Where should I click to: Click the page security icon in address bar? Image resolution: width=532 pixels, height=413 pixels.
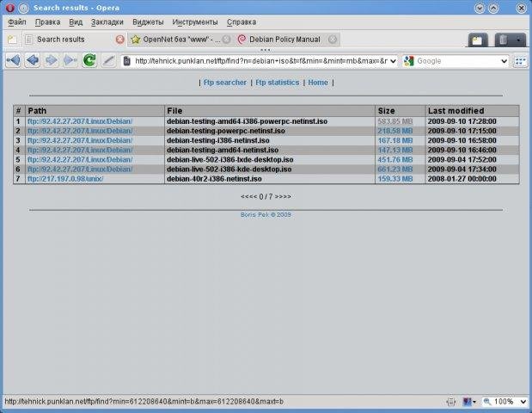click(127, 61)
